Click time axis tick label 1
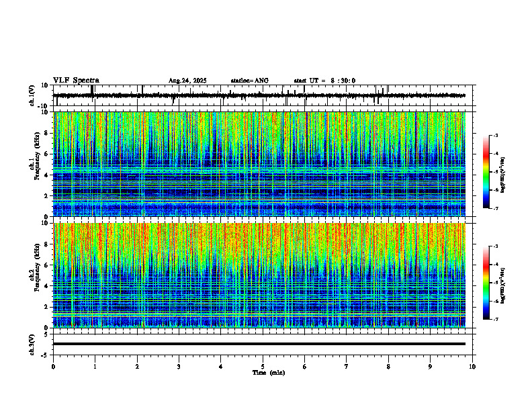This screenshot has height=411, width=532. (95, 367)
